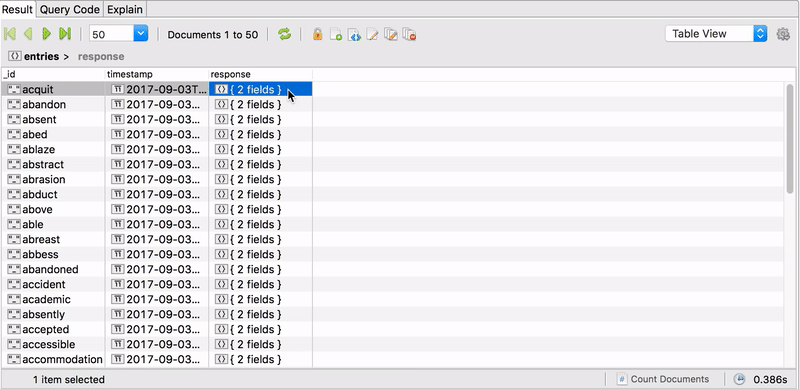
Task: Click the response breadcrumb item
Action: click(101, 56)
